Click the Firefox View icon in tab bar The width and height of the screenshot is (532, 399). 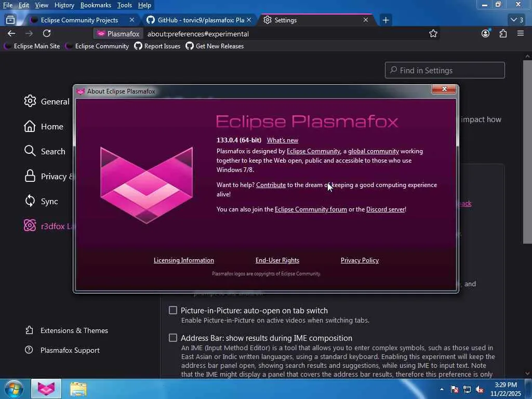pyautogui.click(x=10, y=20)
